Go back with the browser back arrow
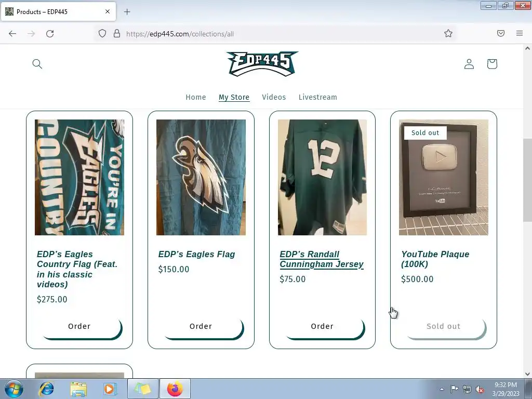Screen dimensions: 532x399 click(x=12, y=34)
